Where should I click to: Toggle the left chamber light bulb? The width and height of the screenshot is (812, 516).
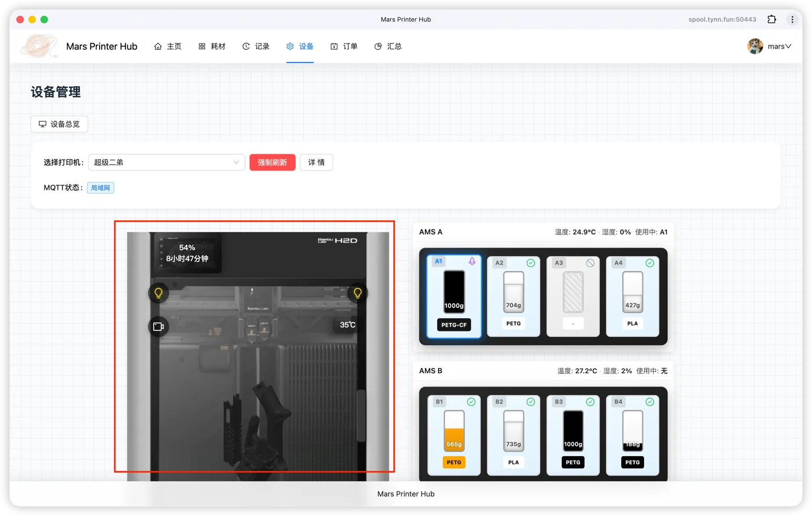pyautogui.click(x=158, y=293)
